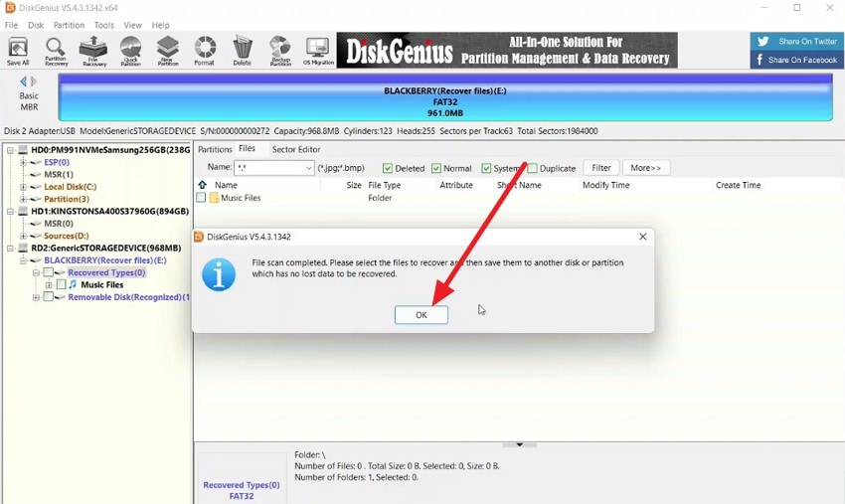Start the OS Migration tool
Viewport: 845px width, 504px height.
point(318,52)
